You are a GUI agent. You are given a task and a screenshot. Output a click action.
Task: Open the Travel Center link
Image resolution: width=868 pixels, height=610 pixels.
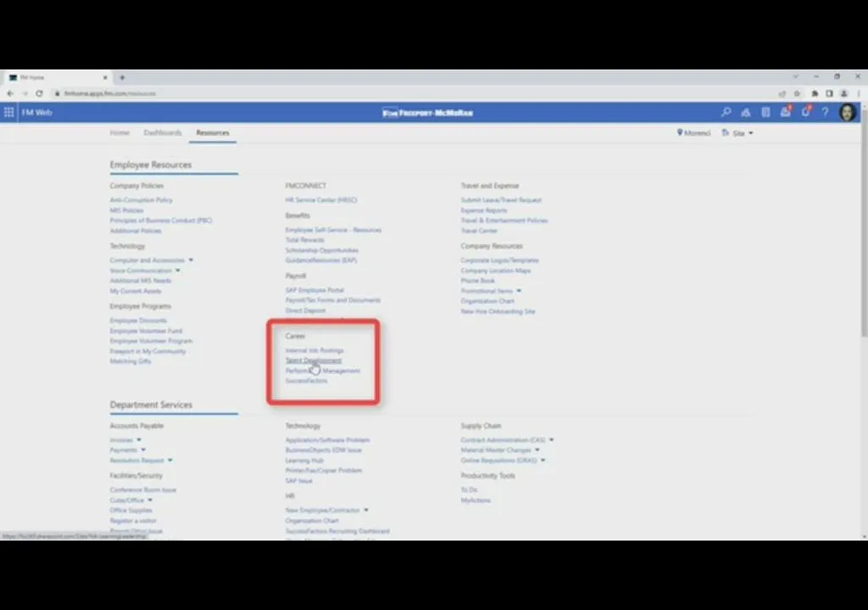pyautogui.click(x=479, y=230)
